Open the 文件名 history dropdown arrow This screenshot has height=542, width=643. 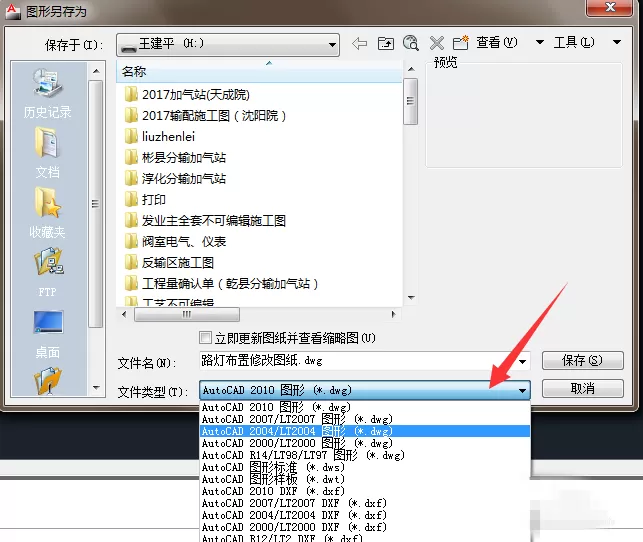point(522,361)
